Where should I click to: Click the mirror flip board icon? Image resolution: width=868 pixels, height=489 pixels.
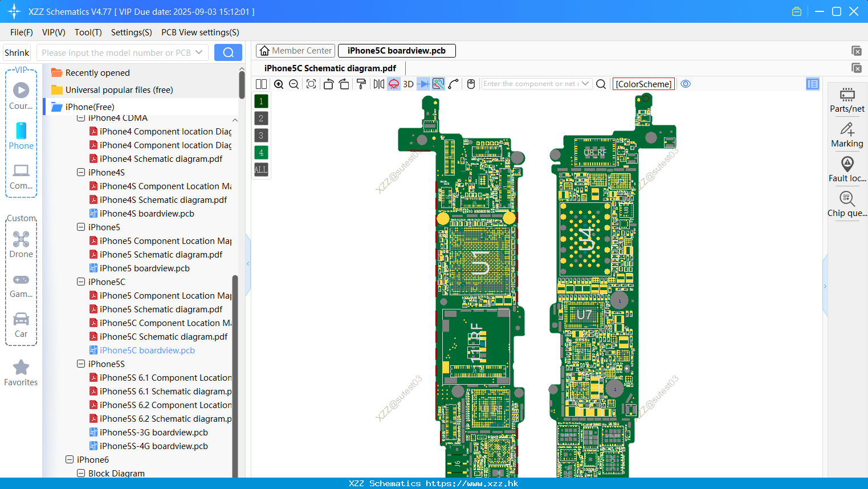[378, 84]
